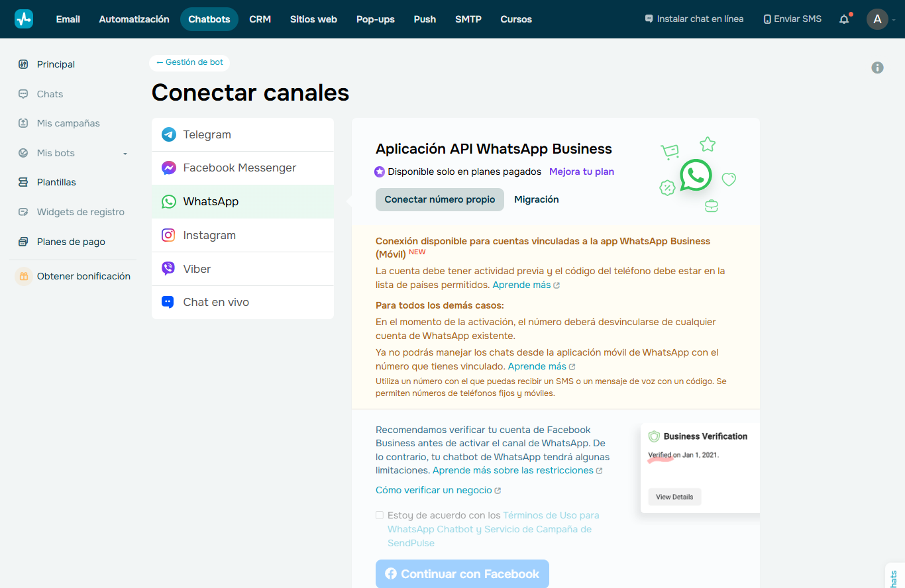Click Enviar SMS in top bar
Screen dimensions: 905x588
coord(792,19)
